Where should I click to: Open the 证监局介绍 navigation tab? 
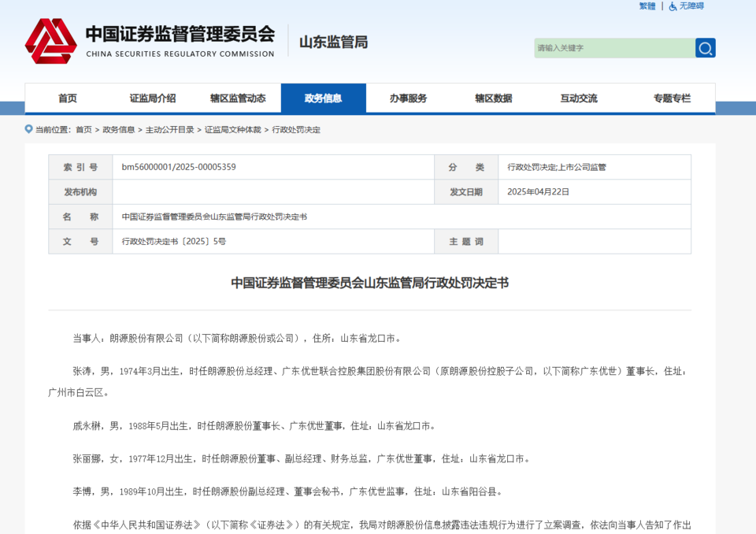coord(153,98)
